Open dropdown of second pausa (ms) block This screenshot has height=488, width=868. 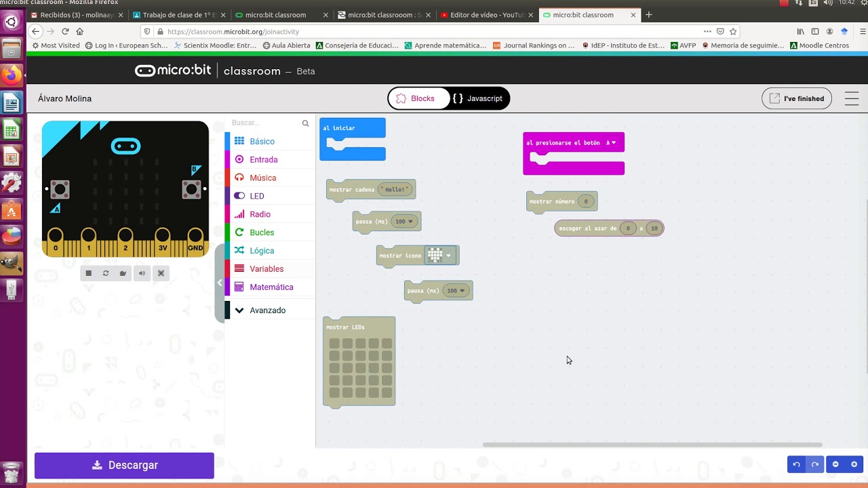click(x=456, y=291)
